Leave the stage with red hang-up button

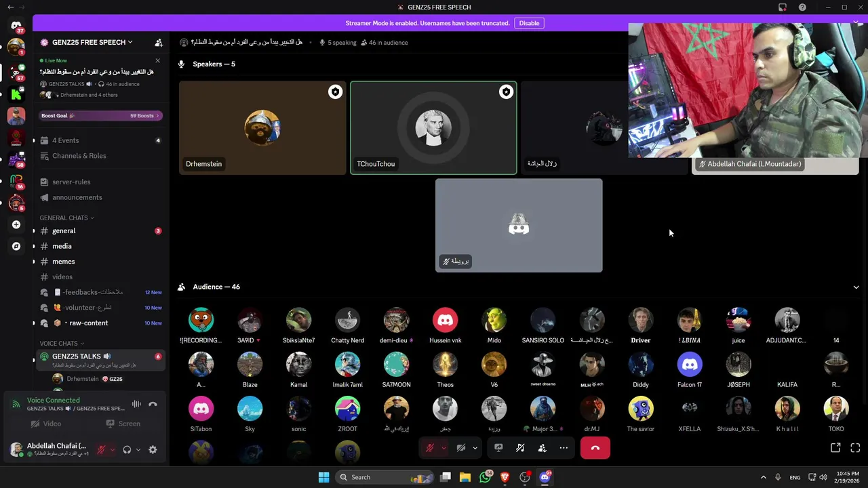point(595,448)
